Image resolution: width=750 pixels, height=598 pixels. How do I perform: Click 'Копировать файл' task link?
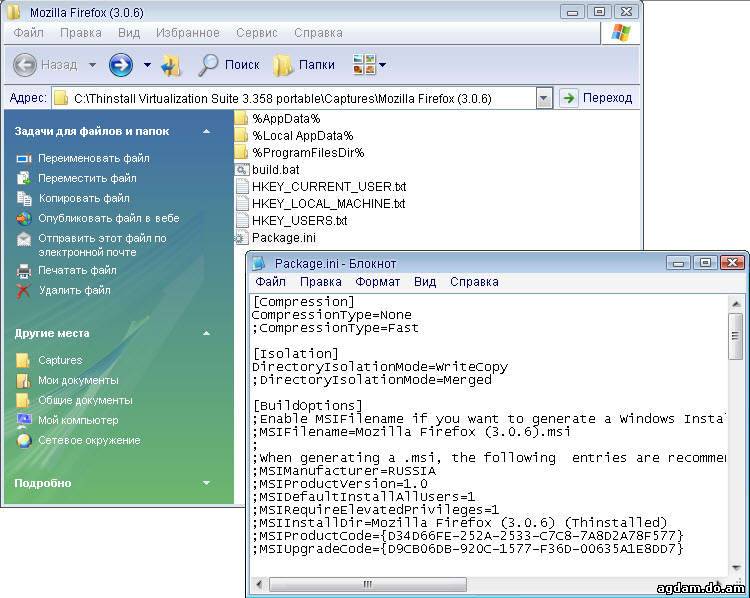point(84,198)
